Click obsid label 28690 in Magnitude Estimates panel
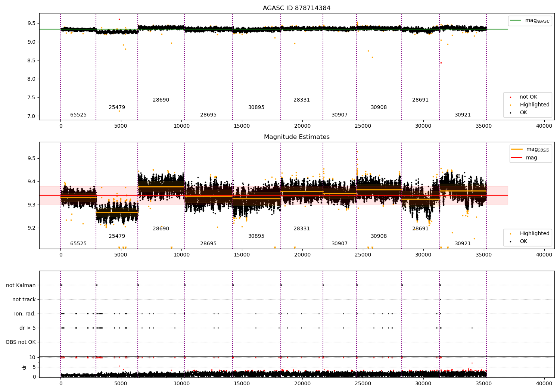The width and height of the screenshot is (560, 392). tap(161, 229)
